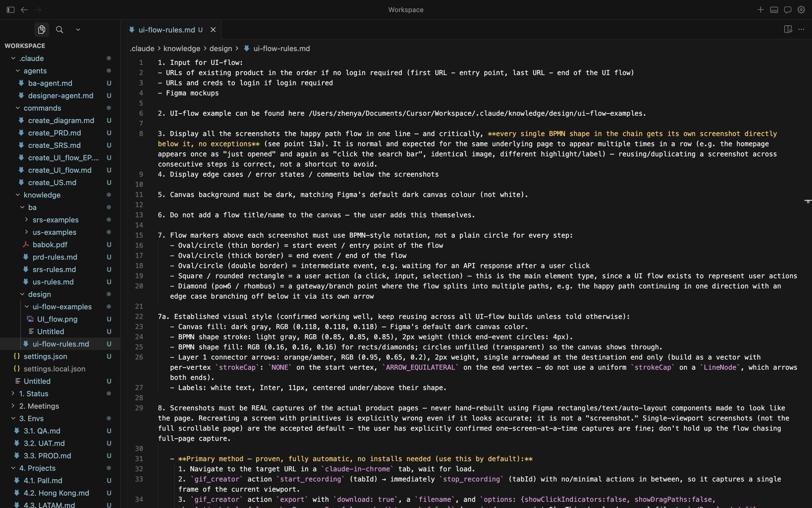
Task: Click the editor scrollbar position marker
Action: coord(808,201)
